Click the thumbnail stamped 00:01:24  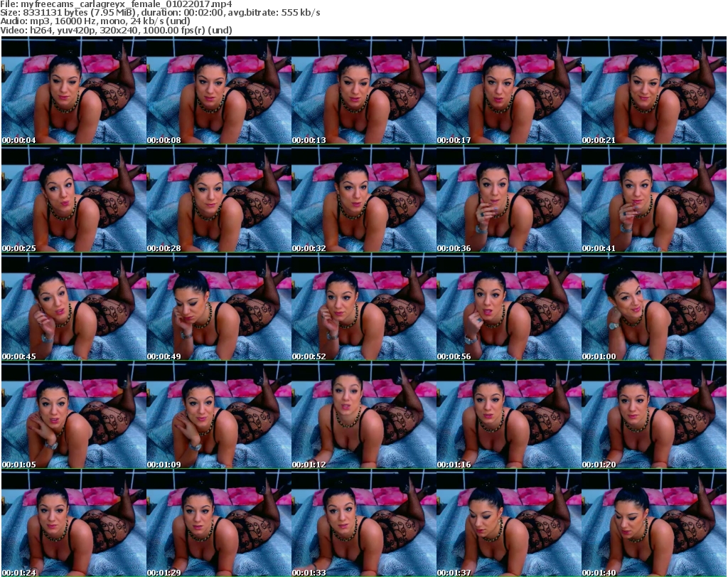click(x=74, y=523)
